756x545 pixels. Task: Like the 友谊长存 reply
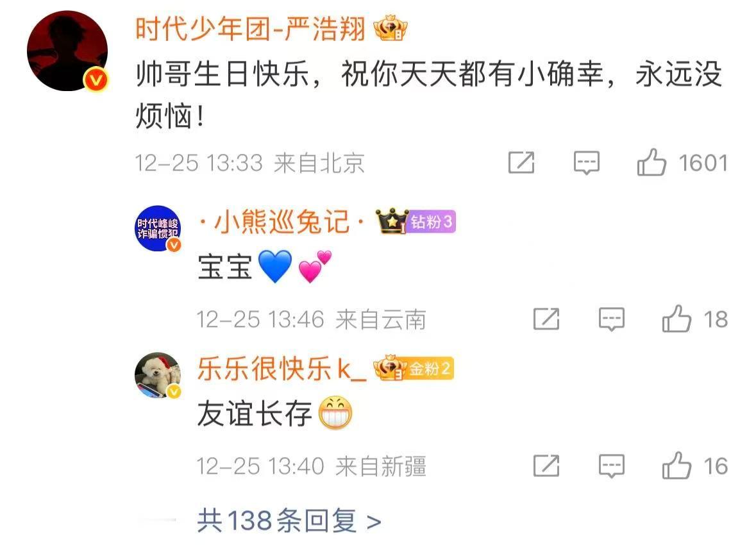click(x=676, y=465)
